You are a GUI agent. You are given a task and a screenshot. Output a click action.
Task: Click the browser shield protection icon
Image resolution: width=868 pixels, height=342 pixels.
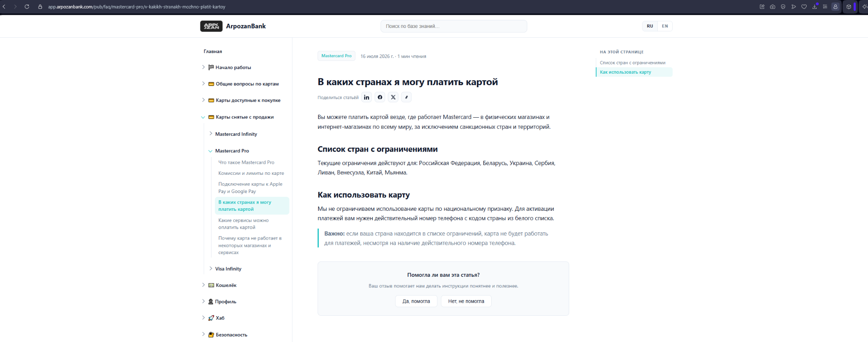[x=783, y=7]
